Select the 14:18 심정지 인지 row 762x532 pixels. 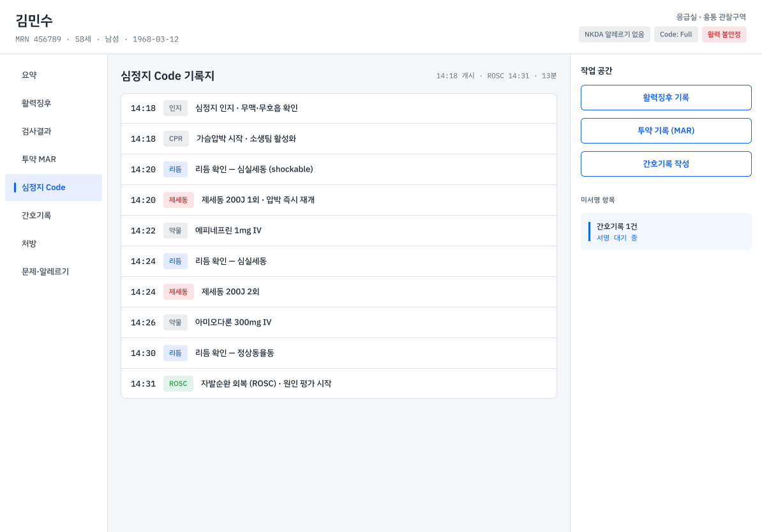tap(339, 108)
